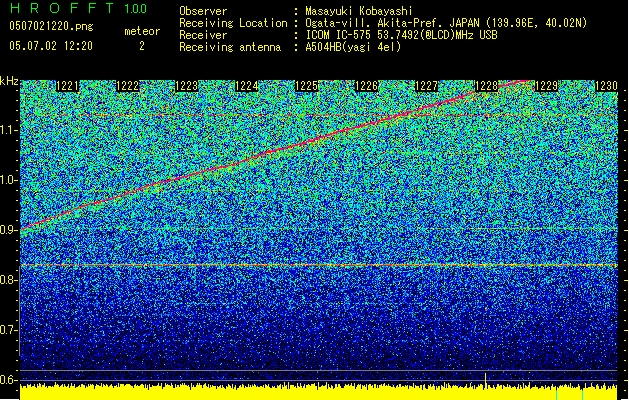Viewport: 629px width, 400px height.
Task: Click the tall yellow spike in the bottom graph
Action: click(485, 381)
